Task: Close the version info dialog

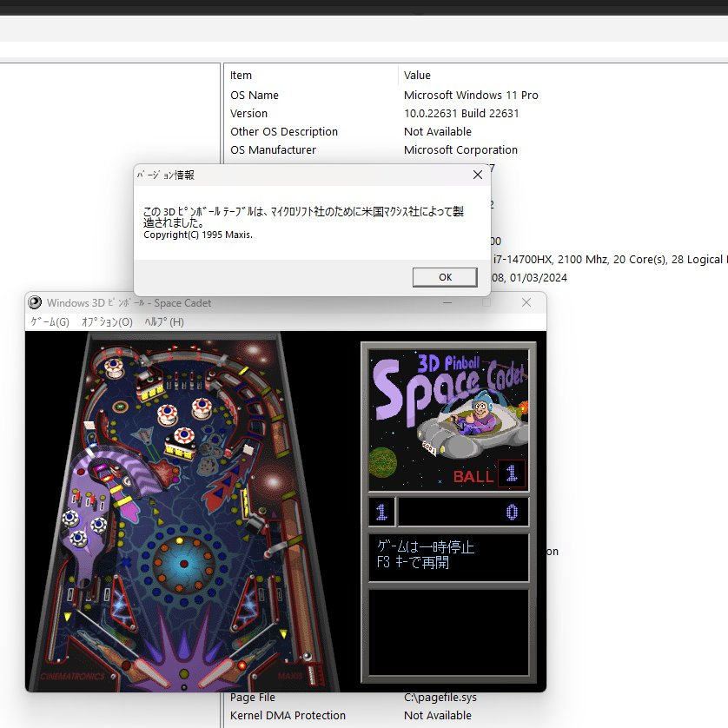Action: [x=477, y=175]
